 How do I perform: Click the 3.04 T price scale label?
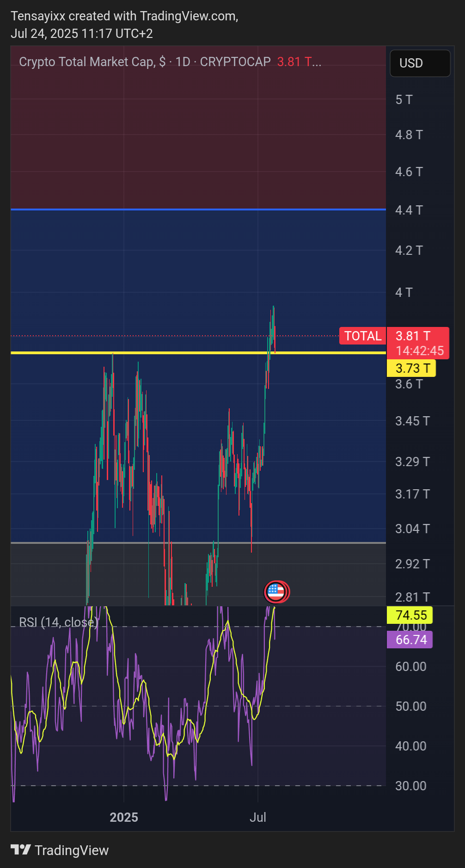412,529
